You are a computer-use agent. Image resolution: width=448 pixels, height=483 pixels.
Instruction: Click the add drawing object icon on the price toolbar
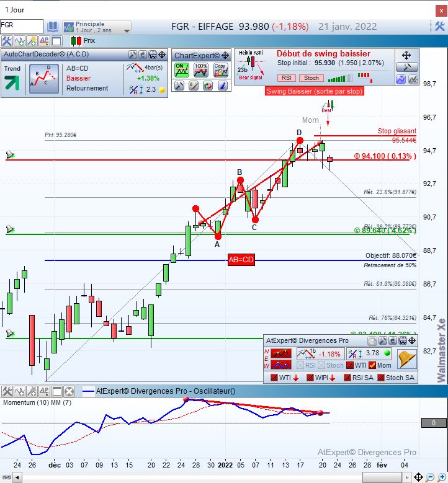[x=32, y=41]
